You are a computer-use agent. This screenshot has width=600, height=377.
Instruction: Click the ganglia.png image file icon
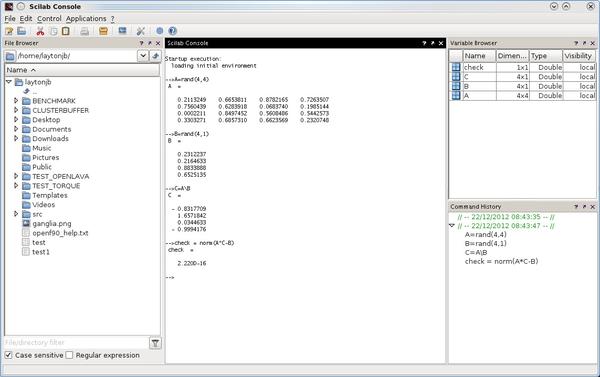pyautogui.click(x=26, y=224)
